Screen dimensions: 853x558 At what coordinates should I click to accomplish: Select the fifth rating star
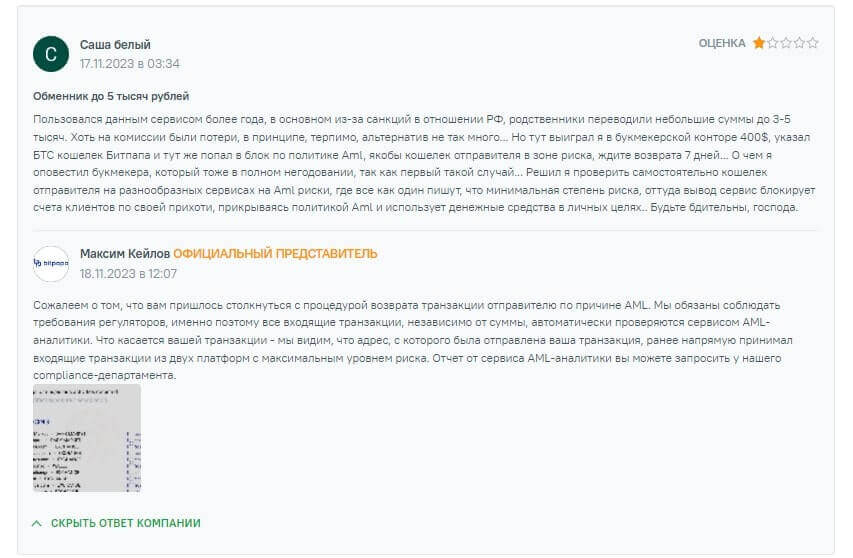tap(813, 43)
